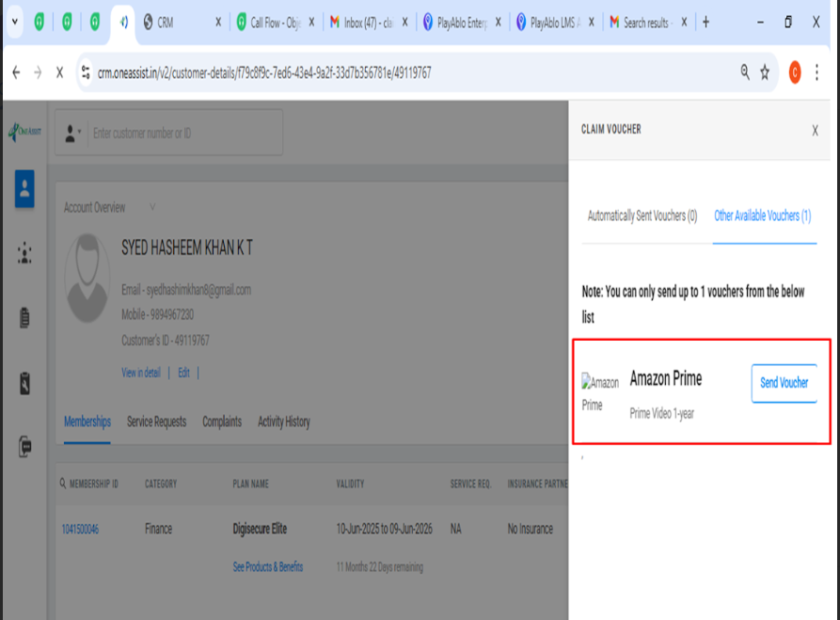Click the No Insurance cell
This screenshot has height=620, width=840.
click(x=531, y=530)
